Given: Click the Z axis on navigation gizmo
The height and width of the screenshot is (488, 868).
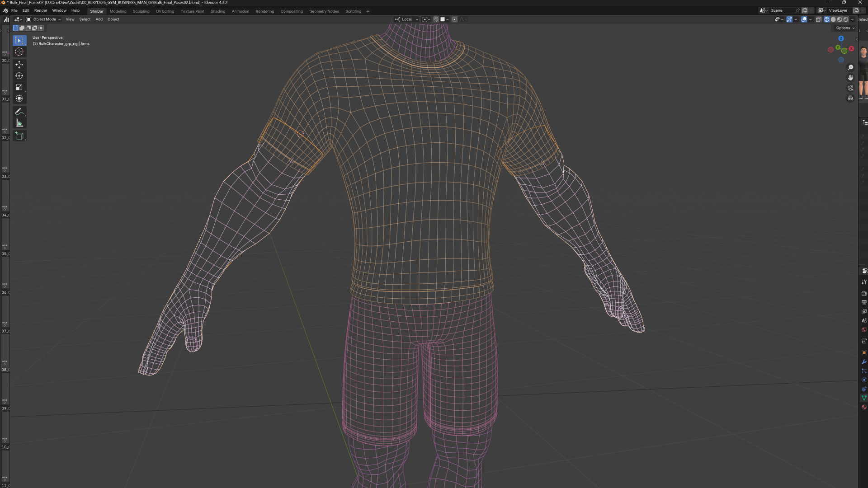Looking at the screenshot, I should pyautogui.click(x=841, y=39).
